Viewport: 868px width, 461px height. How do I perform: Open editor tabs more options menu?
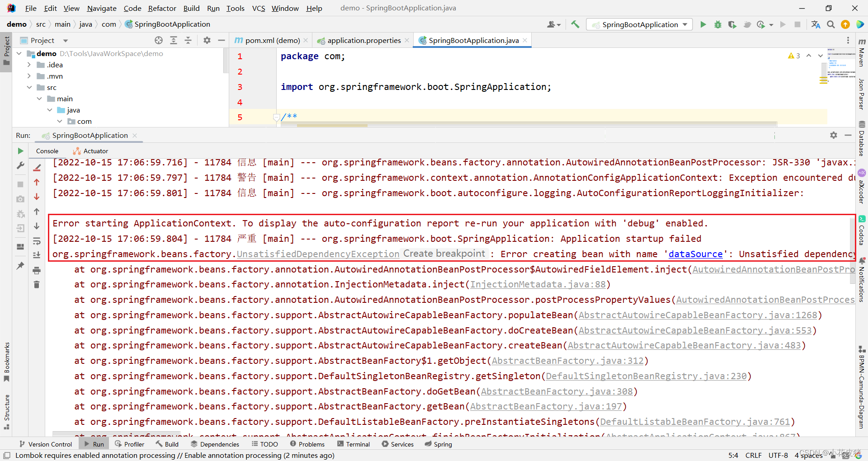pos(848,40)
